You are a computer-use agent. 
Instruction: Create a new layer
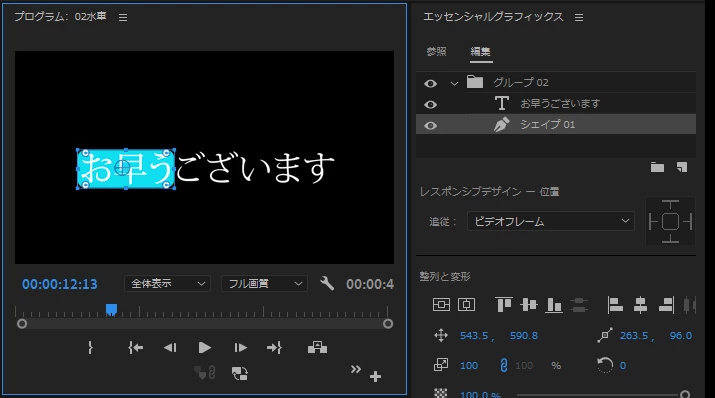point(682,167)
